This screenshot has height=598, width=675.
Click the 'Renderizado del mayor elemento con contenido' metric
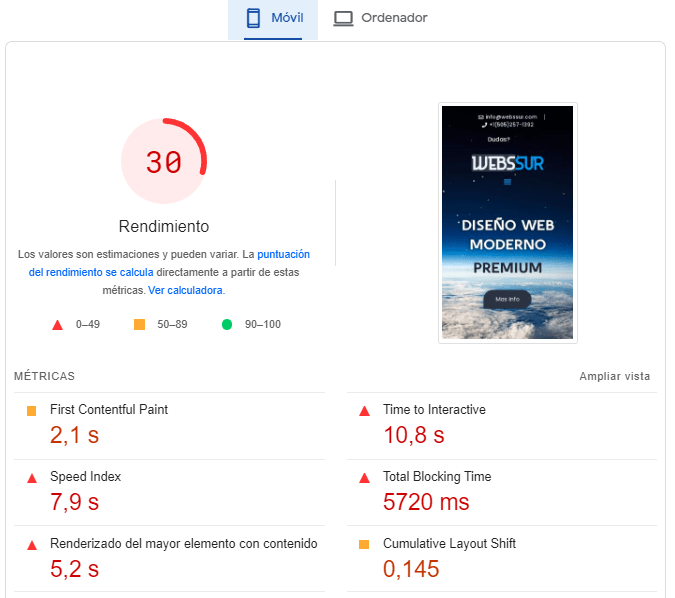click(183, 544)
